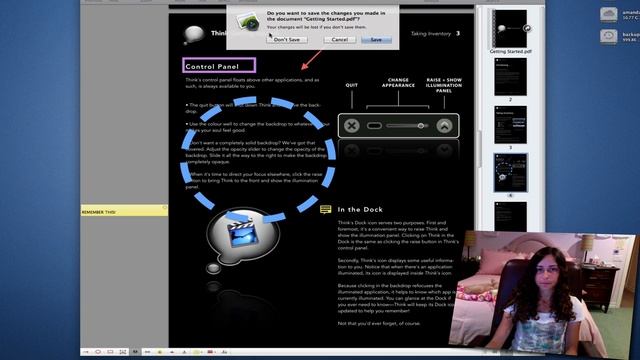This screenshot has width=640, height=360.
Task: Open the amanda cloud drive on desktop
Action: point(609,15)
